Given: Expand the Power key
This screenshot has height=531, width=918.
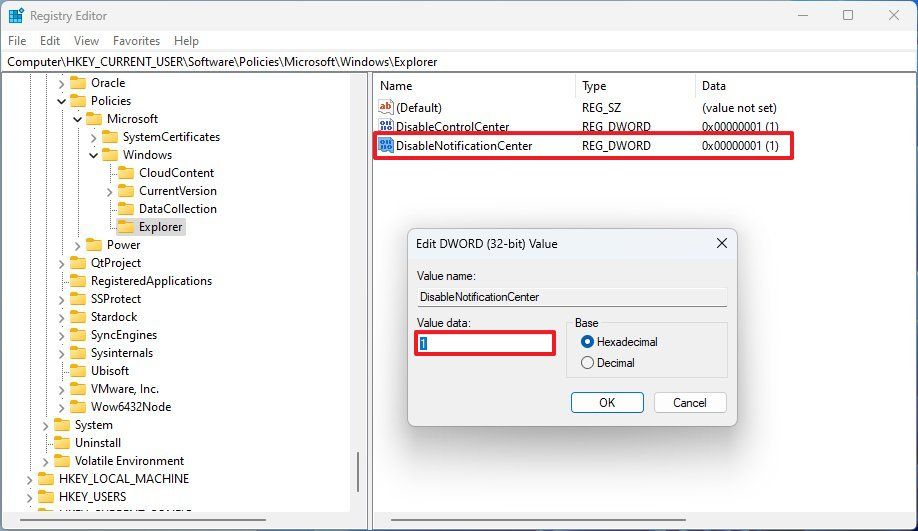Looking at the screenshot, I should pos(77,246).
